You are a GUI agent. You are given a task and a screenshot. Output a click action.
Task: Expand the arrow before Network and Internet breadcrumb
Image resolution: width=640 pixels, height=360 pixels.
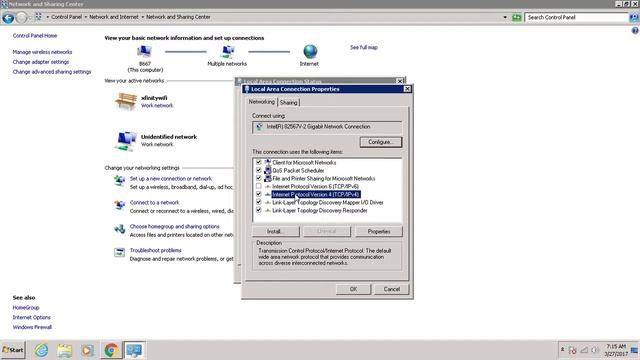click(86, 17)
